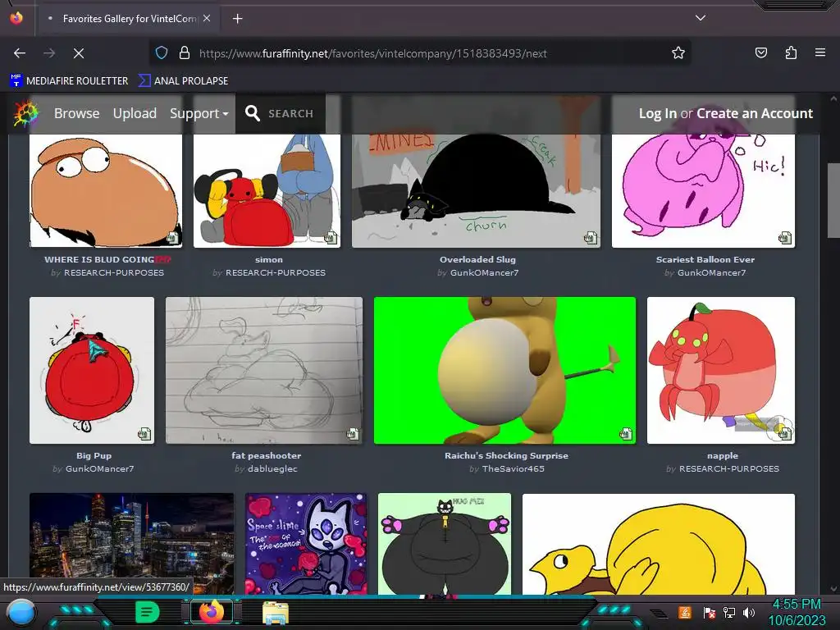This screenshot has width=840, height=630.
Task: Open the Overloaded Slug thumbnail
Action: 476,190
